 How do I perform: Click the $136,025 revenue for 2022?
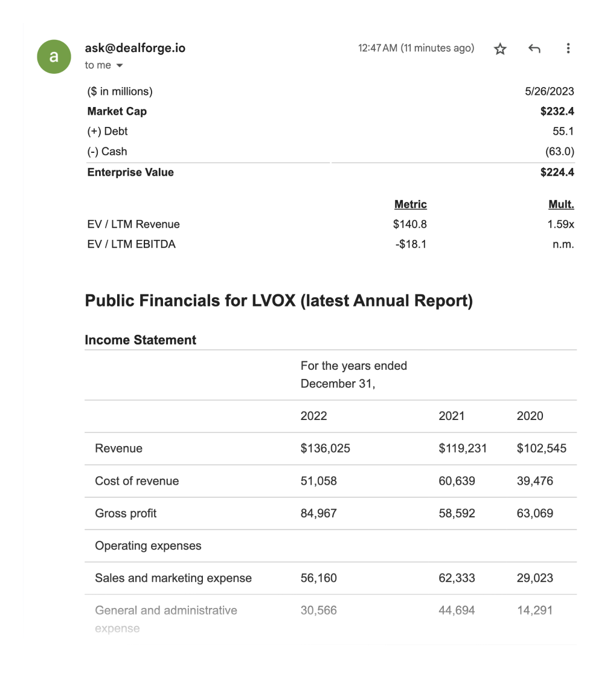point(325,448)
